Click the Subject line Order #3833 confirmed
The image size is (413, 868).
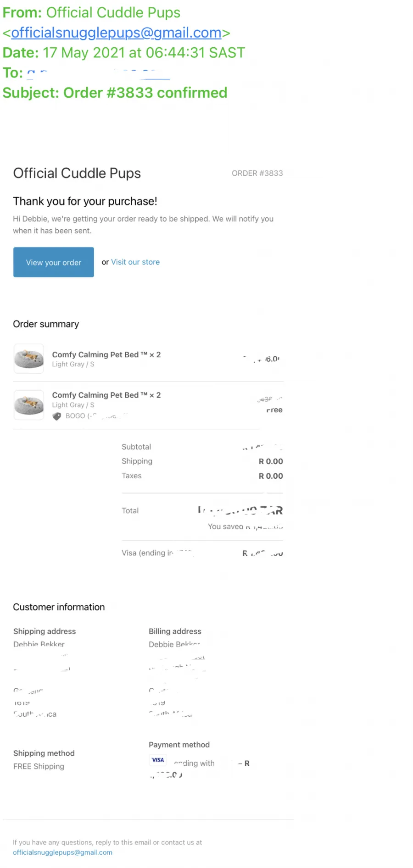(115, 93)
